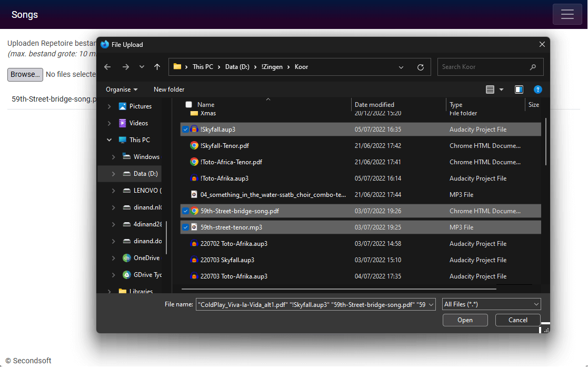The height and width of the screenshot is (368, 588).
Task: Open the hamburger menu on Songs page
Action: [567, 14]
